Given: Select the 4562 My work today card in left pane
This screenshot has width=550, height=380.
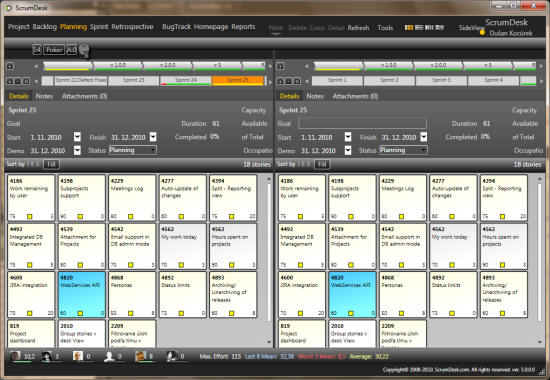Looking at the screenshot, I should [182, 246].
